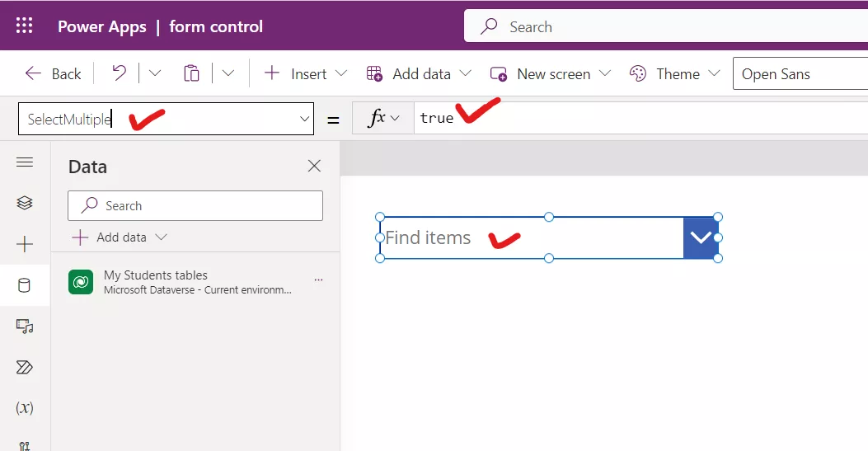Undo the last action
868x451 pixels.
click(x=119, y=73)
